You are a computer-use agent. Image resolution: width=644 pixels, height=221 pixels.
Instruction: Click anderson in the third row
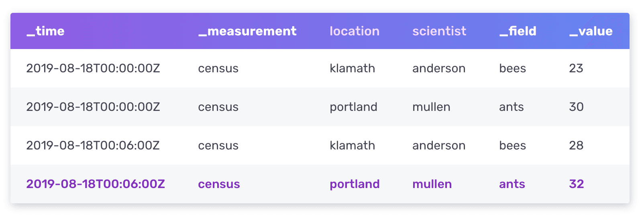coord(439,145)
